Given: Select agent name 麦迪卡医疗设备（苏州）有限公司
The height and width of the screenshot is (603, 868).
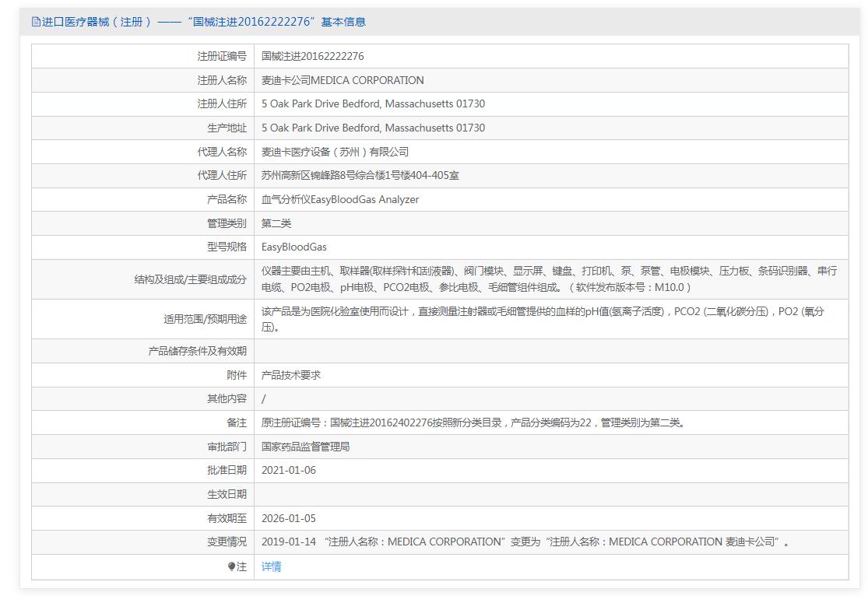Looking at the screenshot, I should (x=335, y=152).
